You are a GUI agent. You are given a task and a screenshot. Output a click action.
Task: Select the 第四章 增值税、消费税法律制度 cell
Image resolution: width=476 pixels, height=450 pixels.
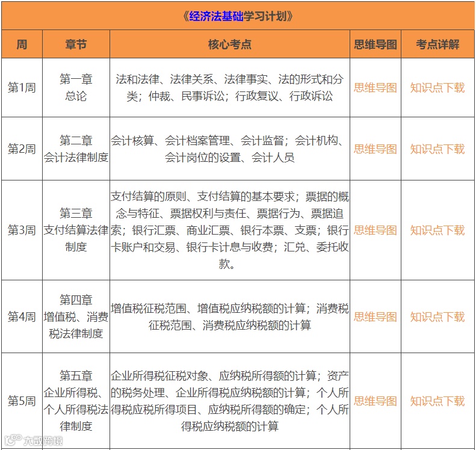pos(76,317)
